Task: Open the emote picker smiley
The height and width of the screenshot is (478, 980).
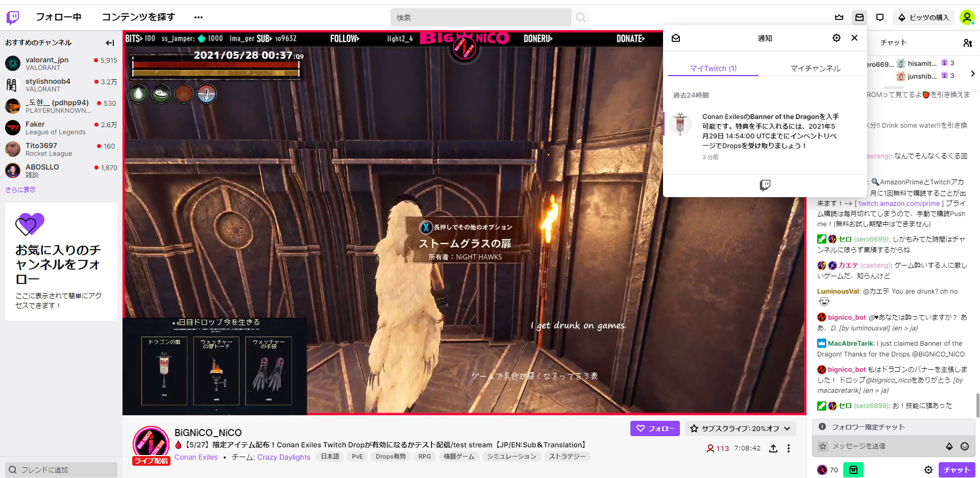Action: (965, 446)
